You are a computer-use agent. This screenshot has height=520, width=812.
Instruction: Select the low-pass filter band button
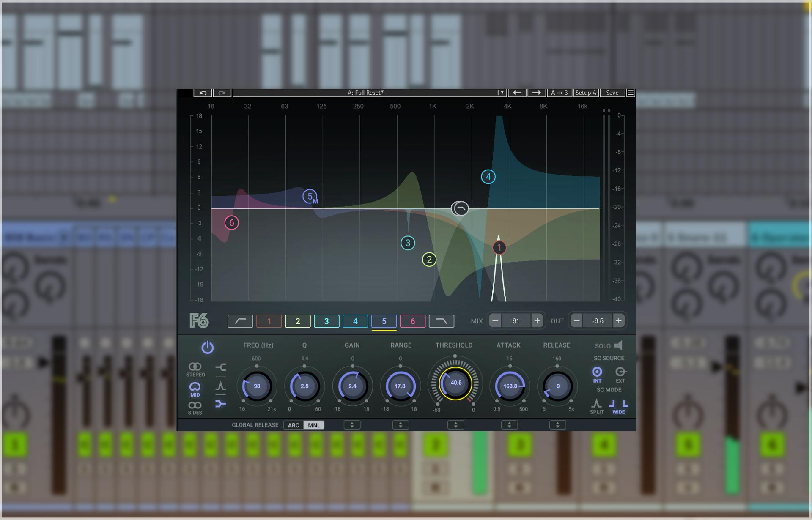pos(442,321)
